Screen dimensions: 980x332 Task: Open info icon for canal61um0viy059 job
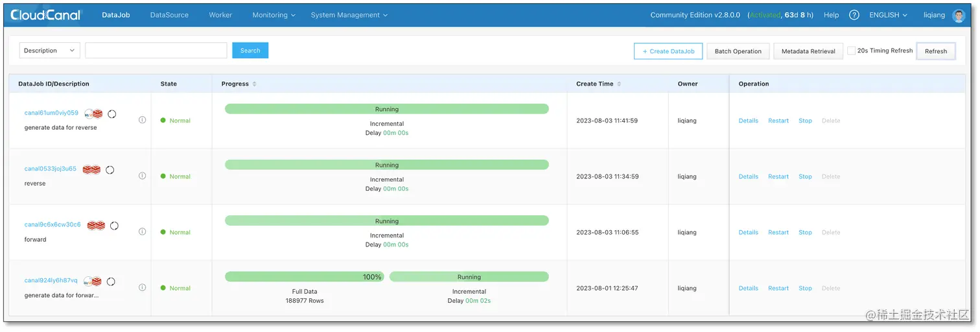[142, 120]
